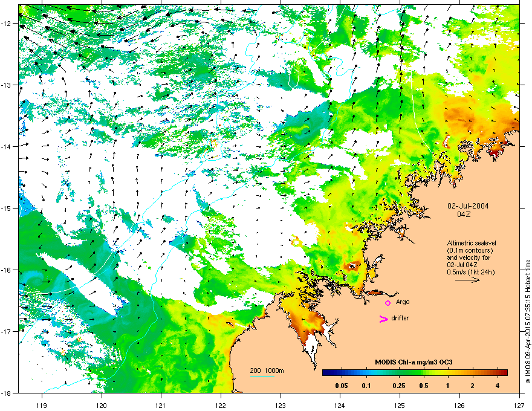Click longitude axis label 123
The height and width of the screenshot is (411, 532).
(281, 405)
